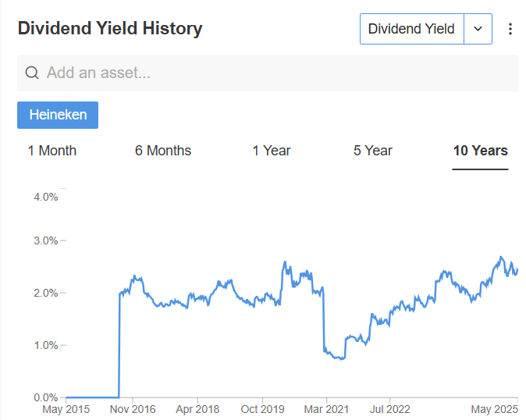Image resolution: width=526 pixels, height=420 pixels.
Task: Open the three-dot more options menu
Action: click(x=510, y=29)
